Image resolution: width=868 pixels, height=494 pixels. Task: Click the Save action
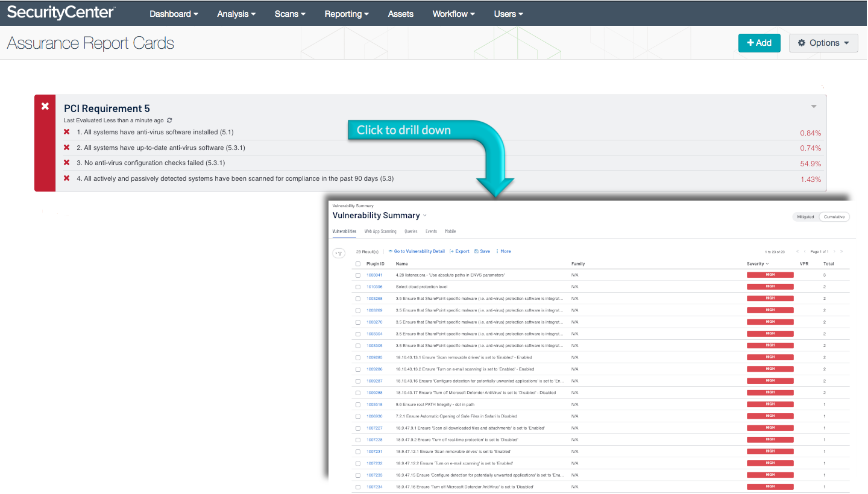[482, 251]
